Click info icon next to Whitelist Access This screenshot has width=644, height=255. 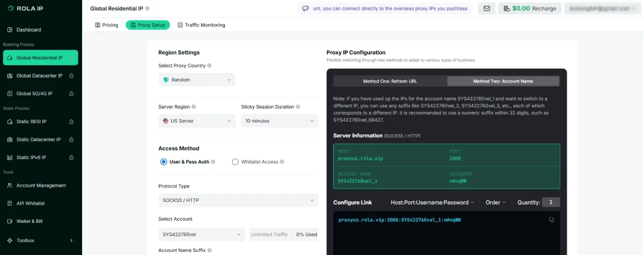(x=282, y=162)
